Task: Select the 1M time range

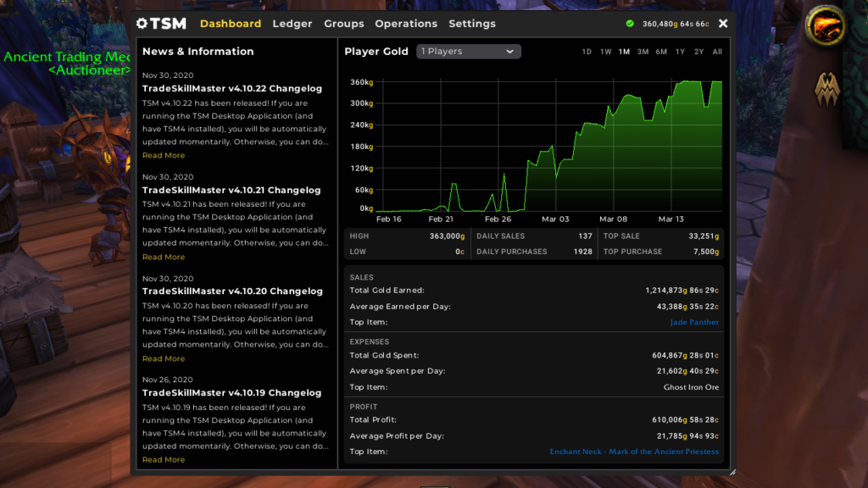Action: [x=624, y=52]
